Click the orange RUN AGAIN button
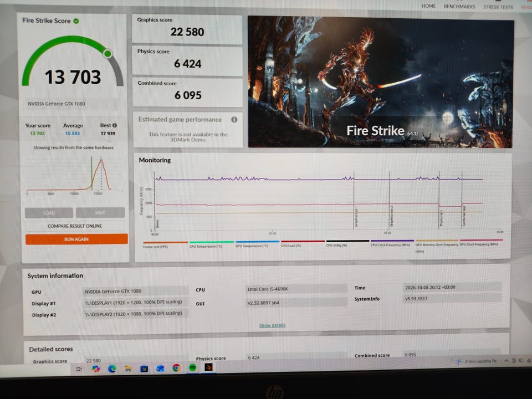 [x=76, y=239]
